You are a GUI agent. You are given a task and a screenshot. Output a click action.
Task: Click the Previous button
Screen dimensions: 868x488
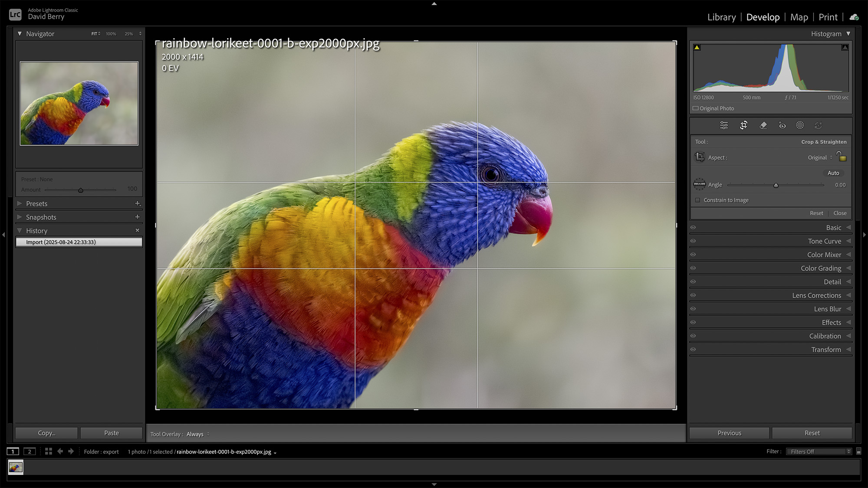point(729,432)
